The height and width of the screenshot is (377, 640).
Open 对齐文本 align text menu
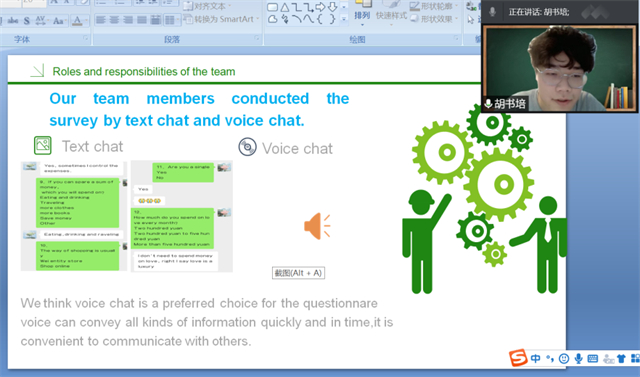click(x=207, y=6)
